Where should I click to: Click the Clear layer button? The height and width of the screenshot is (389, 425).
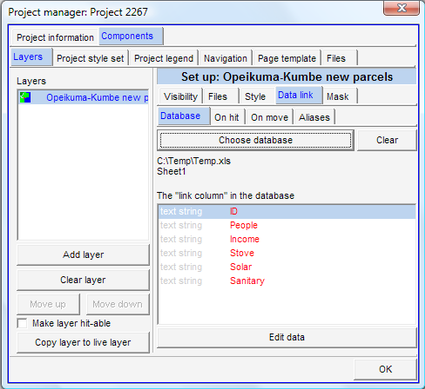(83, 280)
